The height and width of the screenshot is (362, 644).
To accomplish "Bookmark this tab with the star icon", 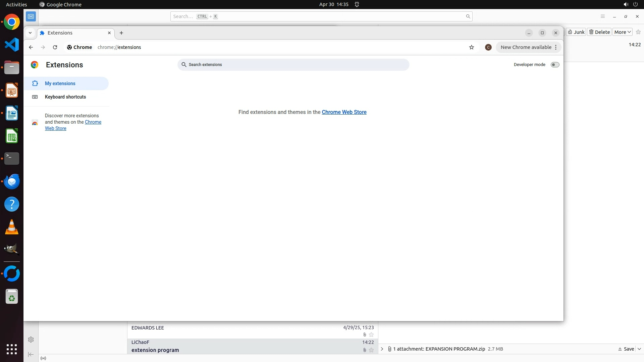I will 472,47.
